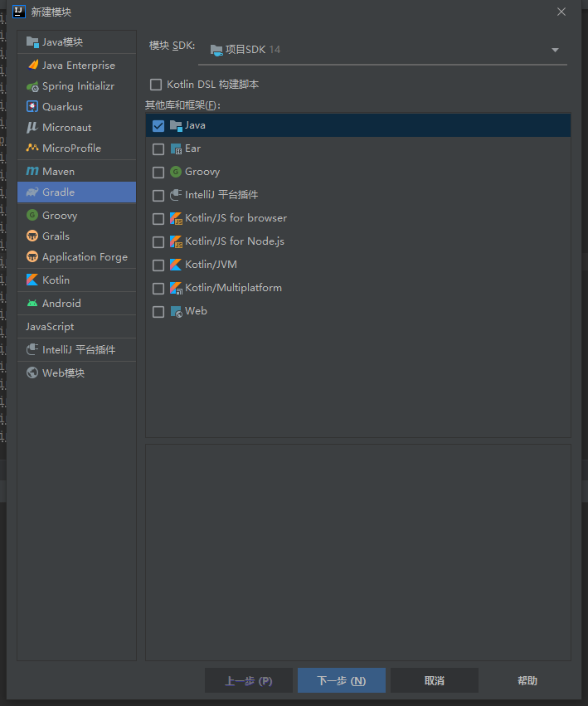Viewport: 588px width, 706px height.
Task: Click the Maven icon in module list
Action: point(32,172)
